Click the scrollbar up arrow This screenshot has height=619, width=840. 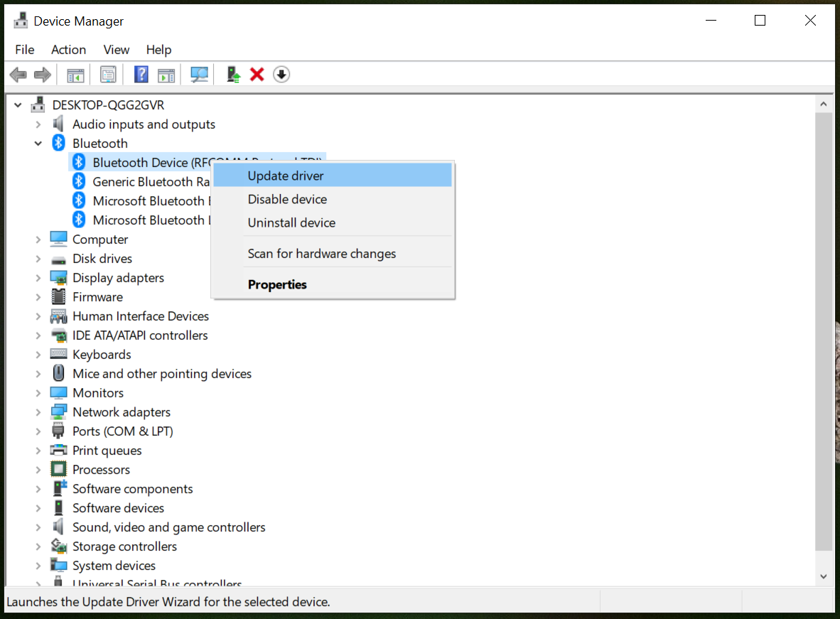[824, 104]
